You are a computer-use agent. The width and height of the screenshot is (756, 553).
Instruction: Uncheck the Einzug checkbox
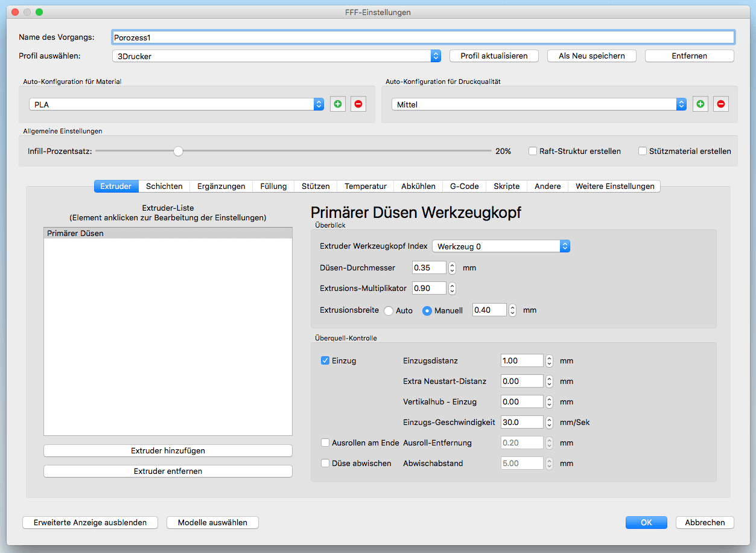325,360
